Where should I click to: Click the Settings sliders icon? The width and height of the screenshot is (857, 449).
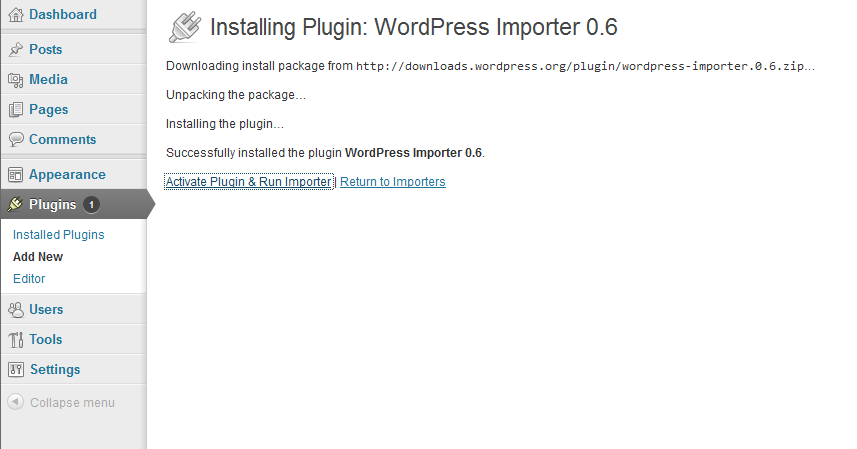click(x=16, y=370)
